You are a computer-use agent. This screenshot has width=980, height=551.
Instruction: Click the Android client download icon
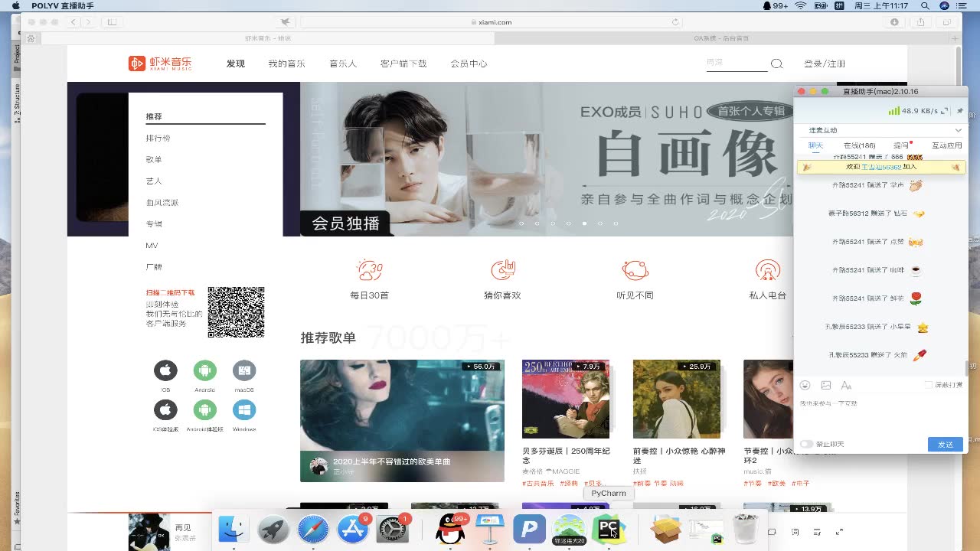pos(204,371)
